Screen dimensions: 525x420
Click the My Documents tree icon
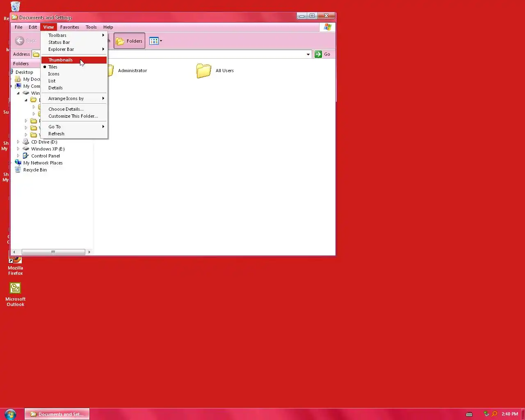pos(18,79)
